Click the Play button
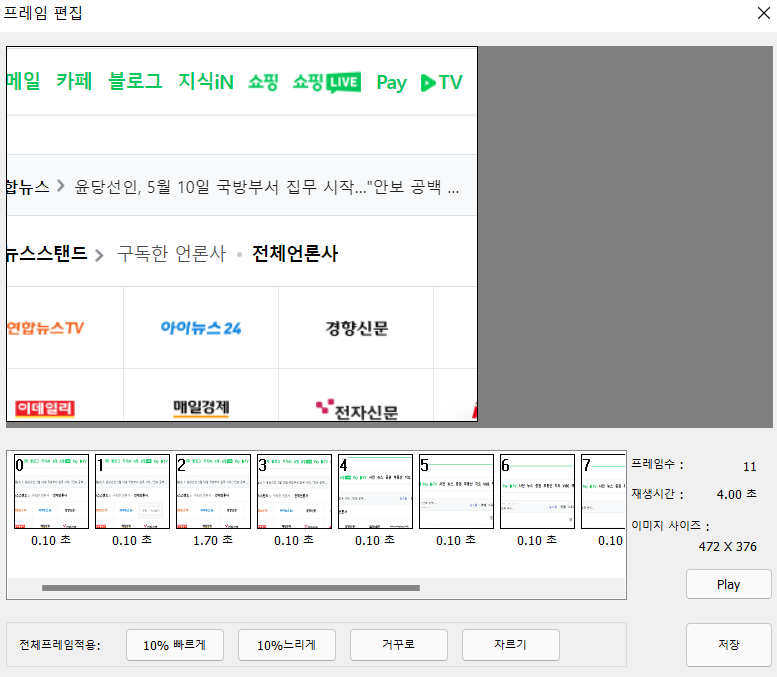Image resolution: width=777 pixels, height=677 pixels. (x=728, y=584)
